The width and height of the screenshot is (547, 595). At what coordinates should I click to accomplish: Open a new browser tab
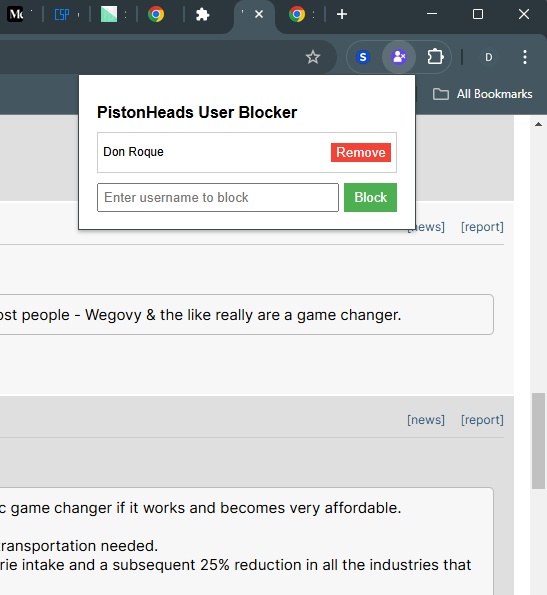click(x=342, y=14)
